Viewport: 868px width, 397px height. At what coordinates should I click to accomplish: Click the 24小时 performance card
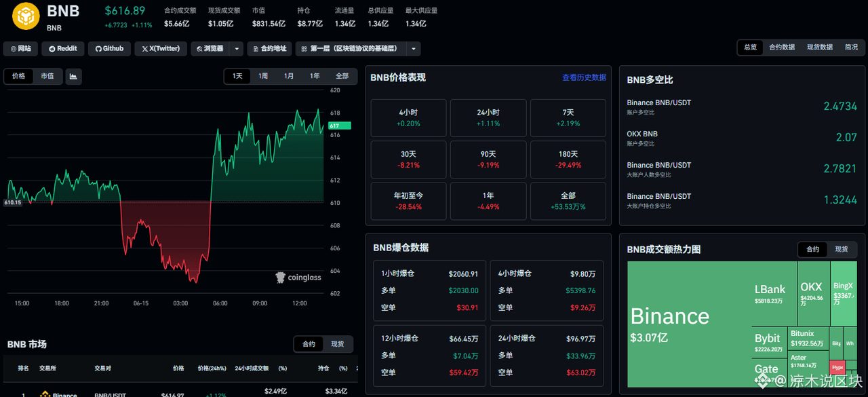(488, 118)
